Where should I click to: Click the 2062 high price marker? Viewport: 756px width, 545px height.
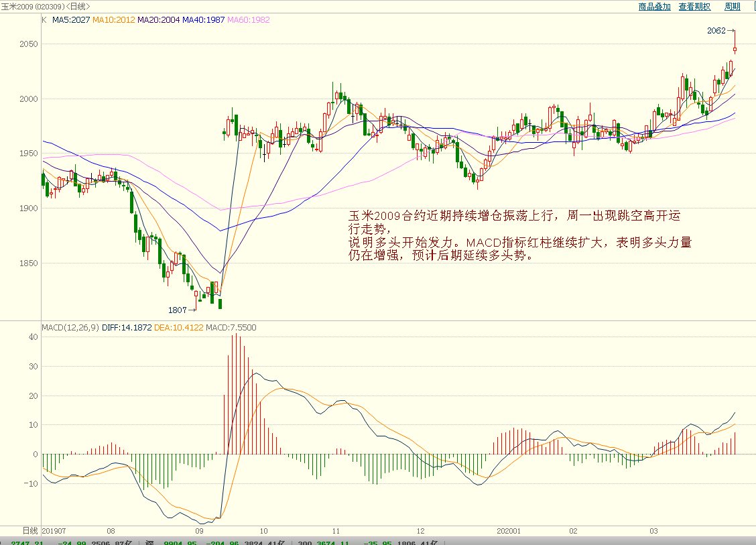[x=717, y=30]
